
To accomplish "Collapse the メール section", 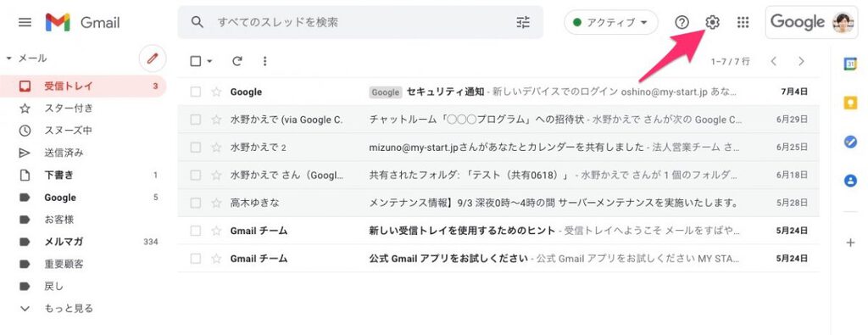I will 8,59.
